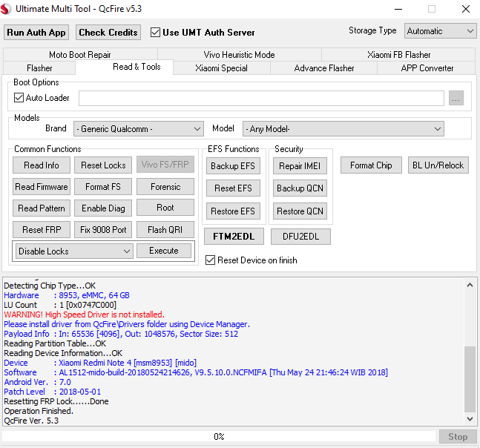Click the 0% progress bar
Screen dimensions: 480x448
[219, 436]
